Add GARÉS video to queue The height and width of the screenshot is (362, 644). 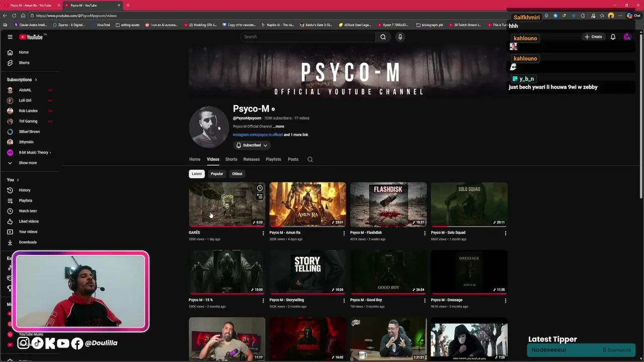click(x=260, y=197)
